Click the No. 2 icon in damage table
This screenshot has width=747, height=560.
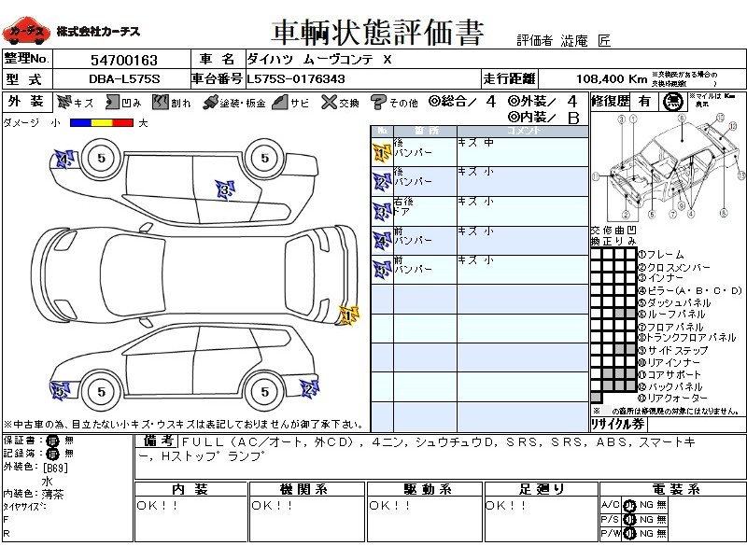(382, 182)
